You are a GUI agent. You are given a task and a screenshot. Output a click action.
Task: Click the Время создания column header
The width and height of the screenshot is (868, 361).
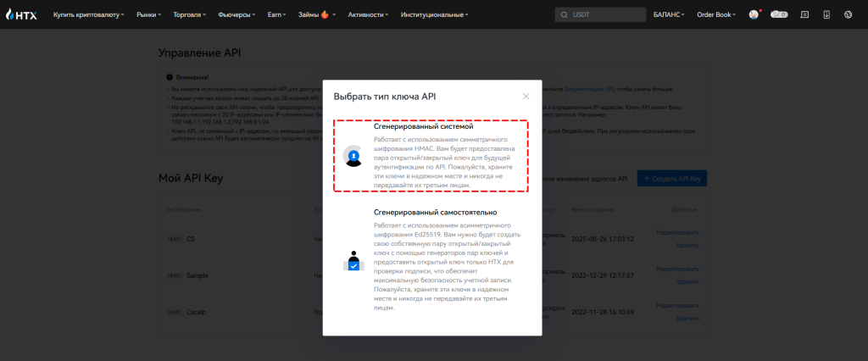tap(593, 210)
